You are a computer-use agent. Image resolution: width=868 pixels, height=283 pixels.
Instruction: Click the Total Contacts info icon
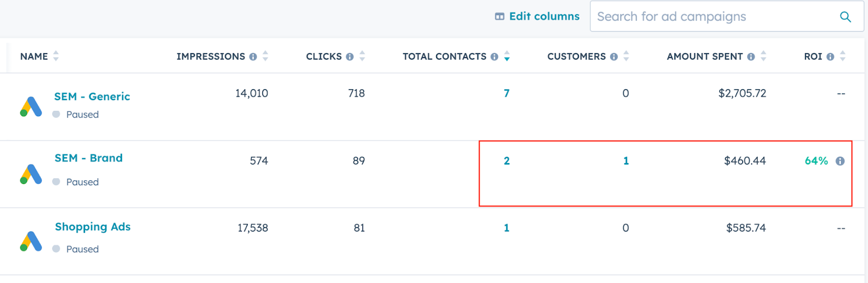pos(494,56)
